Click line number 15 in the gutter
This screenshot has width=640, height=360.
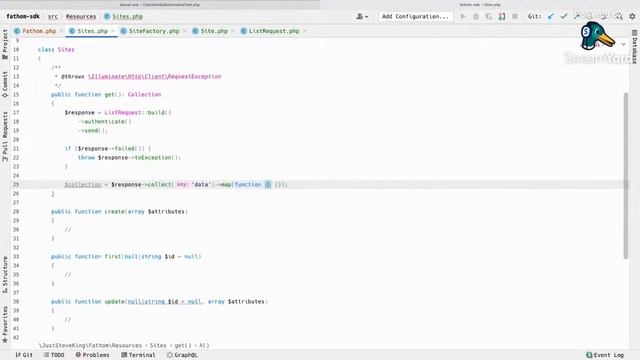click(16, 94)
